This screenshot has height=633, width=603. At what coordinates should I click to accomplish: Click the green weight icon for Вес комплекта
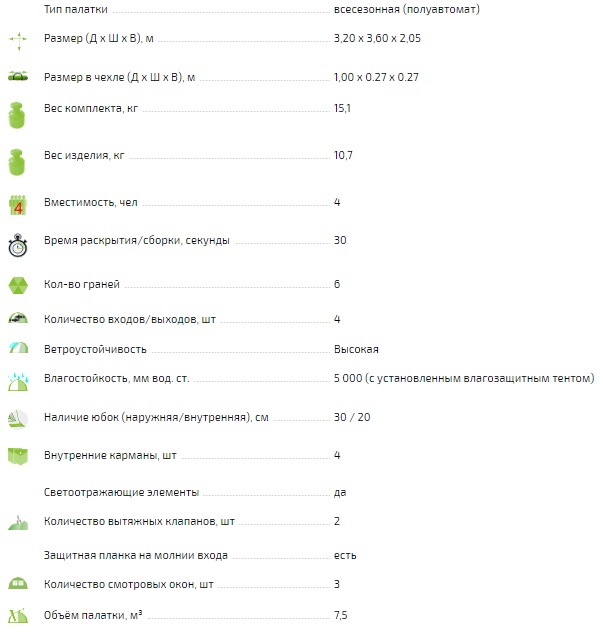[x=17, y=116]
